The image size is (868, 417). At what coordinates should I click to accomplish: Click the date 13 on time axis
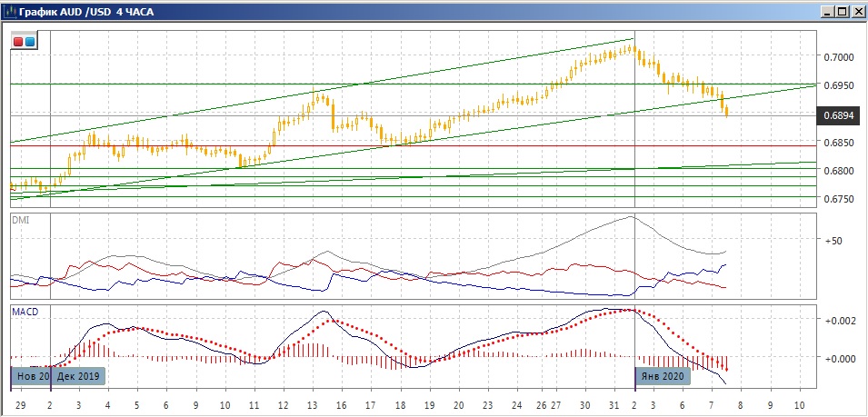click(x=312, y=403)
